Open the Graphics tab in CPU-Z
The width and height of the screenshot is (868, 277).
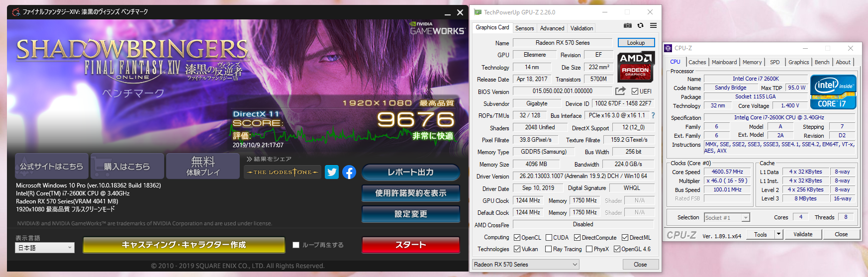(799, 62)
